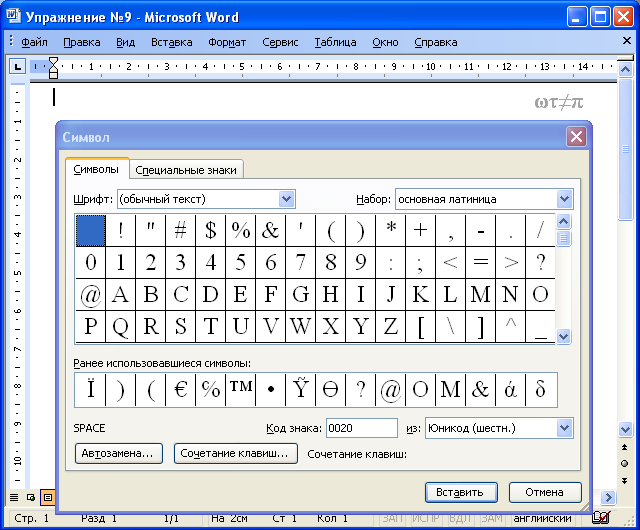Click horizontal scrollbar right arrow
This screenshot has height=530, width=640.
[x=608, y=497]
